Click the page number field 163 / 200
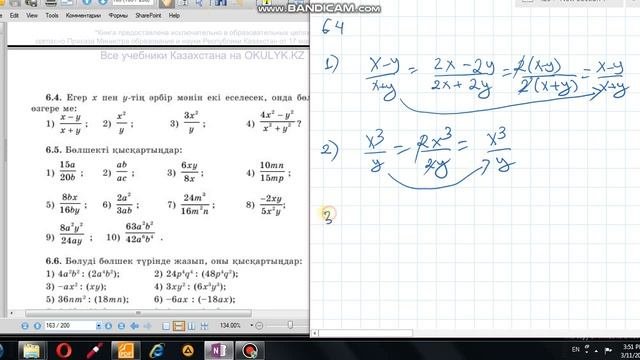 coord(70,326)
